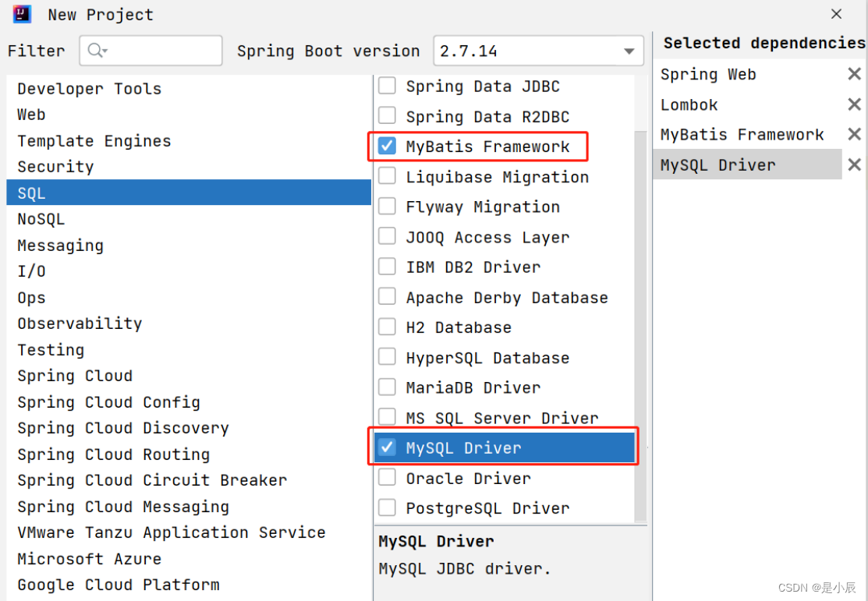This screenshot has height=601, width=868.
Task: Uncheck the MyBatis Framework checkbox
Action: 387,146
